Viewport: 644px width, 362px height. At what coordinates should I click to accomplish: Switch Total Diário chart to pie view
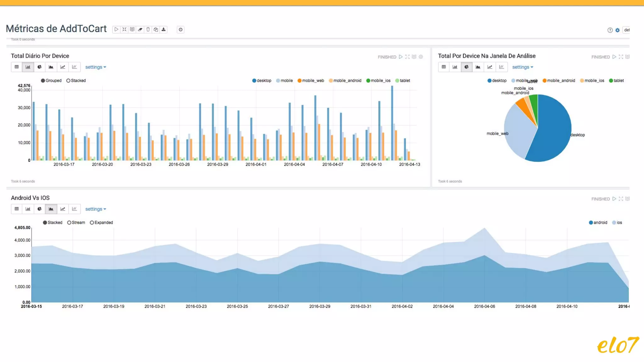click(39, 67)
